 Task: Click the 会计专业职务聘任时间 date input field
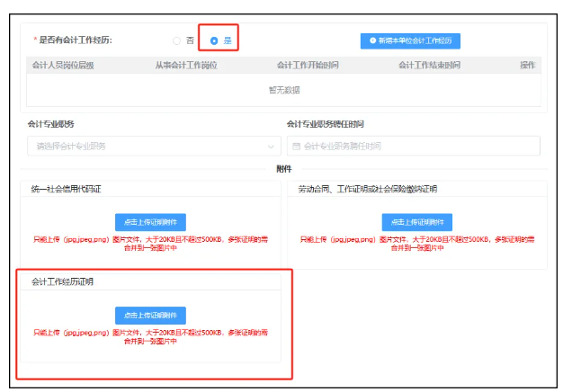(414, 146)
